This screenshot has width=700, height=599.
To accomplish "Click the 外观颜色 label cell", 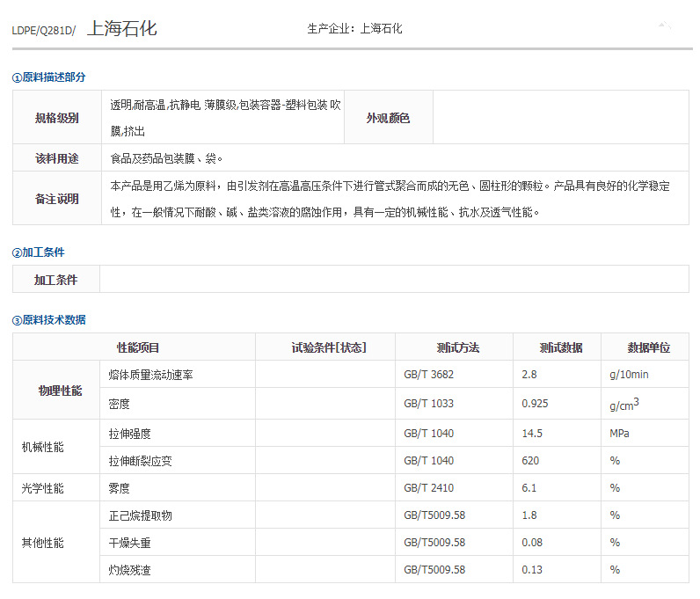I will pyautogui.click(x=389, y=118).
